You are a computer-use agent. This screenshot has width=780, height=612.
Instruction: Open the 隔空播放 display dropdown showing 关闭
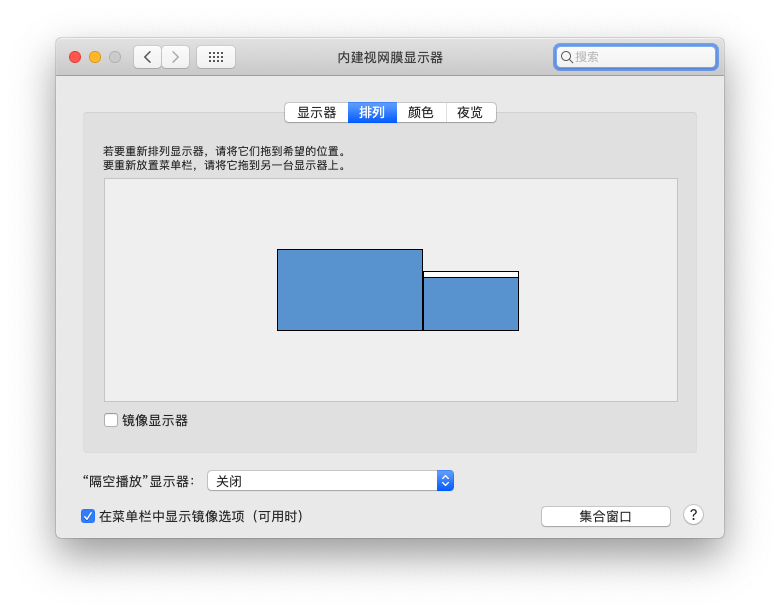(322, 481)
